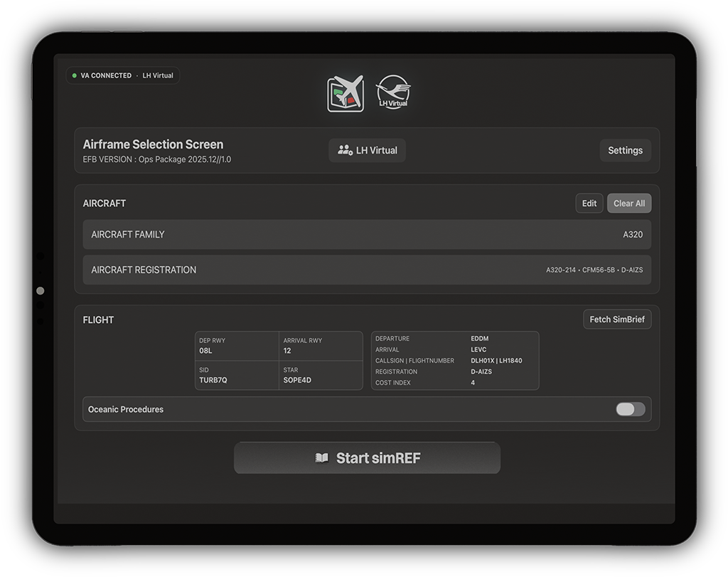Click the simREF airplane map app icon
728x577 pixels.
346,93
